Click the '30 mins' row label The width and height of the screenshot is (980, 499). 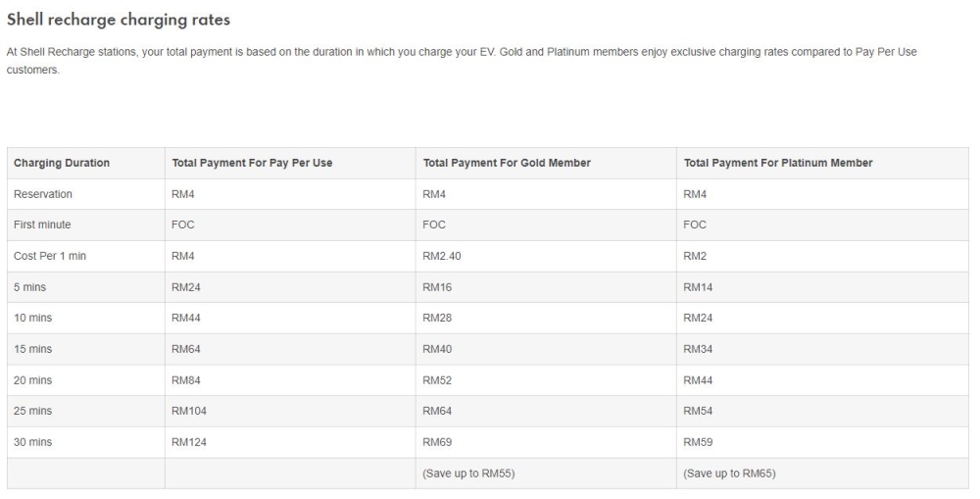[33, 442]
